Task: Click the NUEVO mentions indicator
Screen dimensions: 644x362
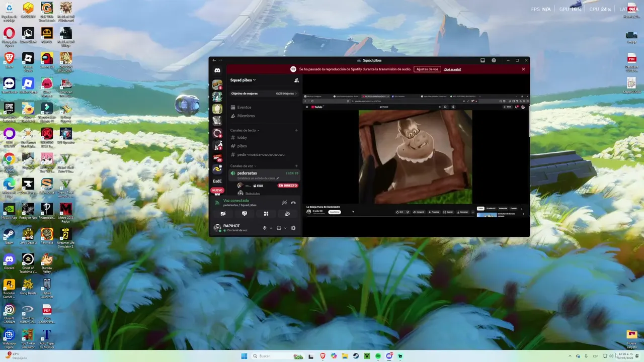Action: tap(217, 191)
